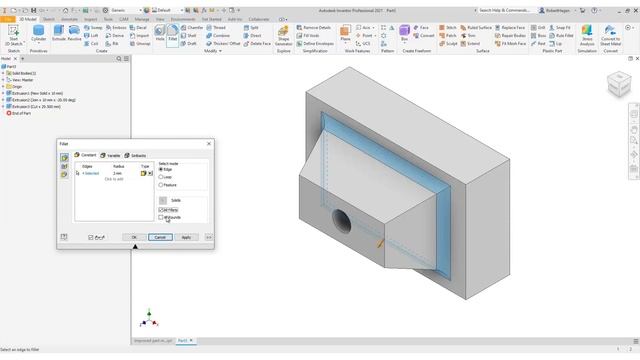Select Edge select mode radio

[161, 169]
